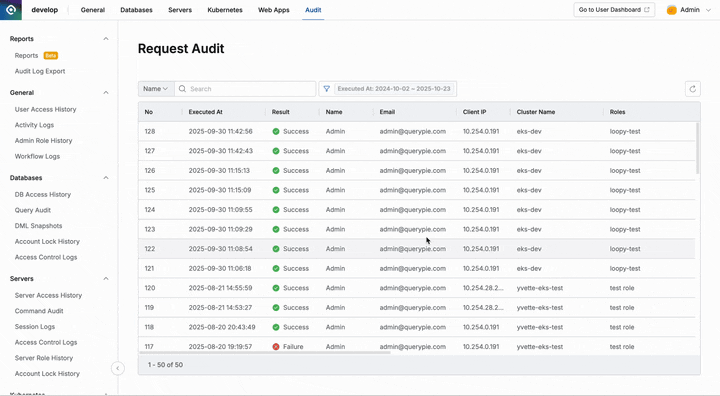Open Access Control Logs under Databases

pos(46,257)
